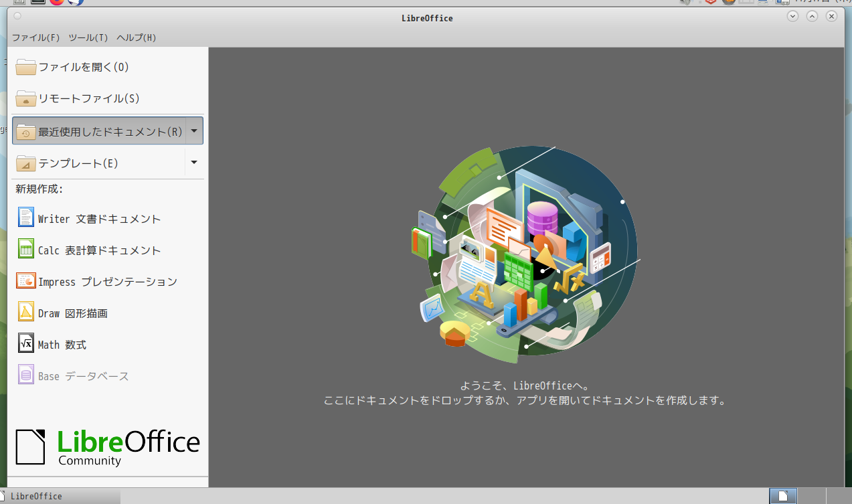Select the Base データベース entry
The image size is (852, 504).
click(x=74, y=376)
